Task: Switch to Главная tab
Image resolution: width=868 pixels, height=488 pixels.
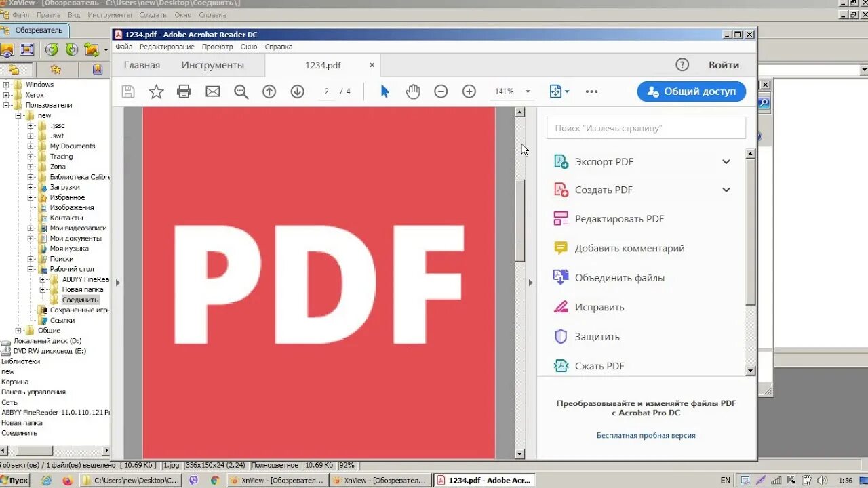Action: point(142,65)
